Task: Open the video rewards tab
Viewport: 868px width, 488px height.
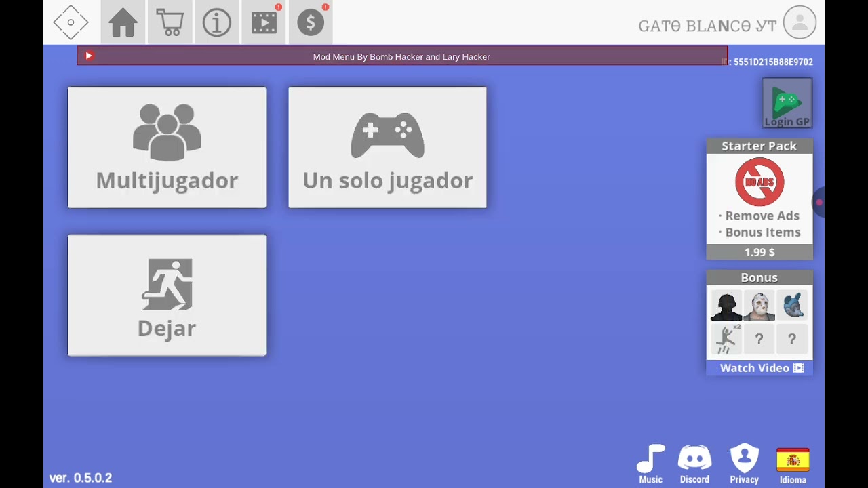Action: tap(264, 22)
